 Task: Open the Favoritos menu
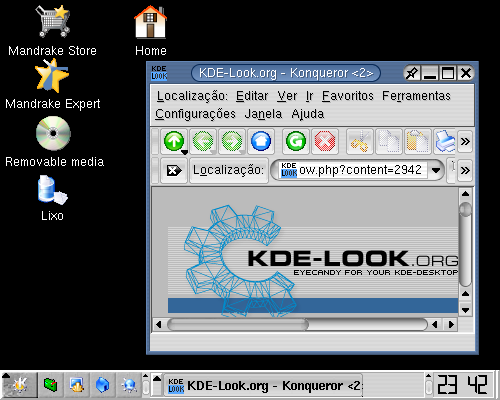(x=347, y=96)
